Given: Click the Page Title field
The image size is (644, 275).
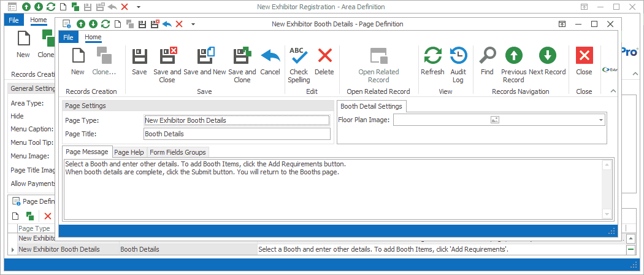Looking at the screenshot, I should pos(237,134).
